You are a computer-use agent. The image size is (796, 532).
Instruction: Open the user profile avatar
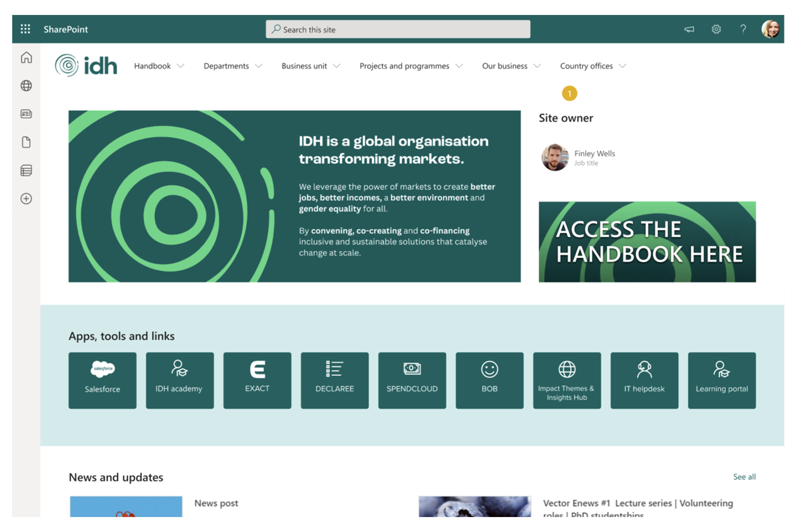coord(770,29)
